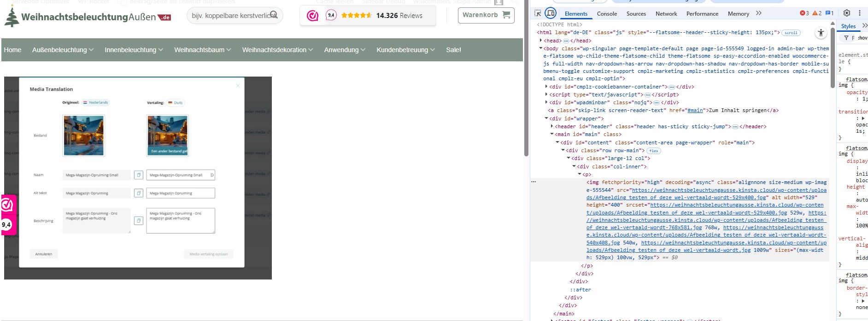This screenshot has height=321, width=868.
Task: Expand the head element node
Action: [541, 41]
